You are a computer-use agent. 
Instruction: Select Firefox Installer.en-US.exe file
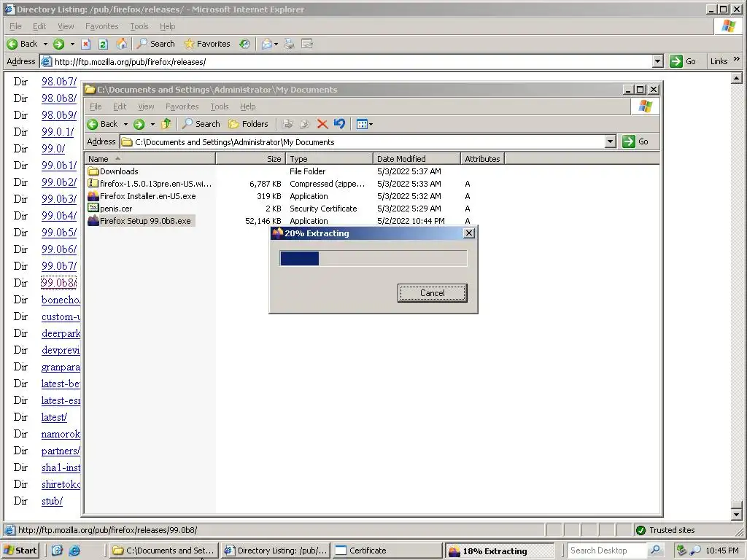point(142,196)
